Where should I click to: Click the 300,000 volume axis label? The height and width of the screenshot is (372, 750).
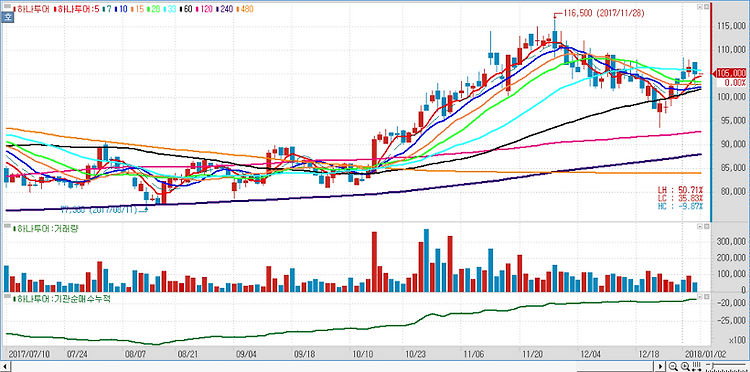coord(732,242)
